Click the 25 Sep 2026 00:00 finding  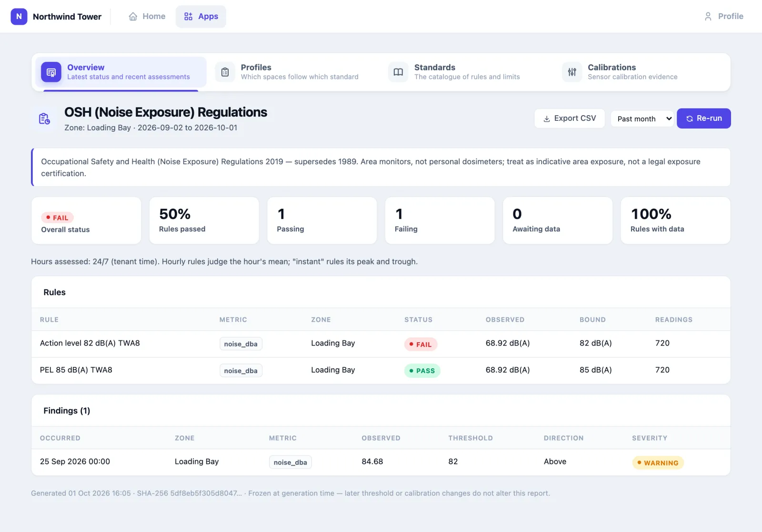click(381, 462)
